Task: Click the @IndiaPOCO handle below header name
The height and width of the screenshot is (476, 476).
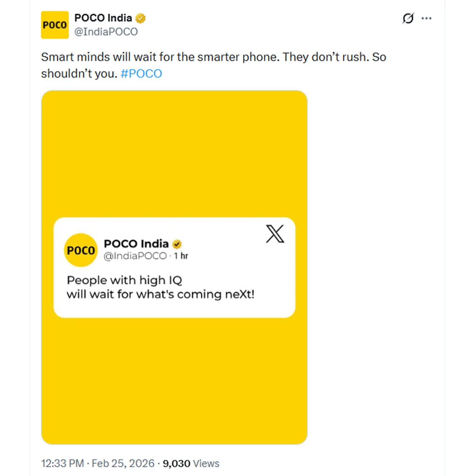Action: tap(106, 32)
